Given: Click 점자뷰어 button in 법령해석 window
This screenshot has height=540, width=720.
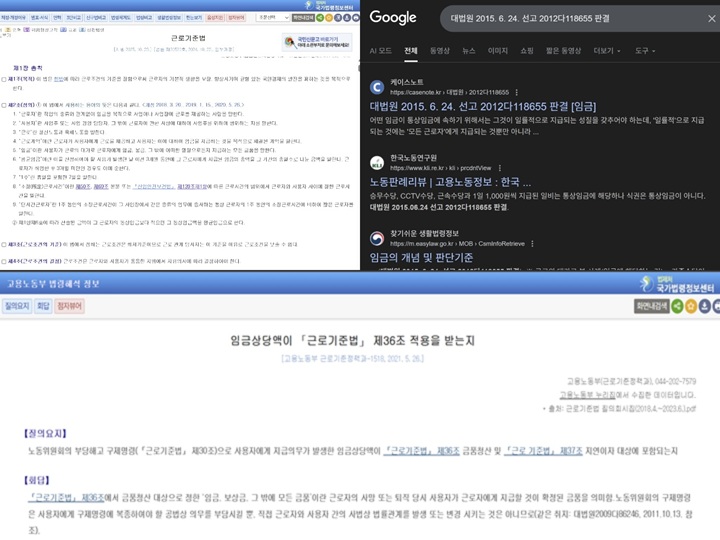Looking at the screenshot, I should click(x=69, y=306).
